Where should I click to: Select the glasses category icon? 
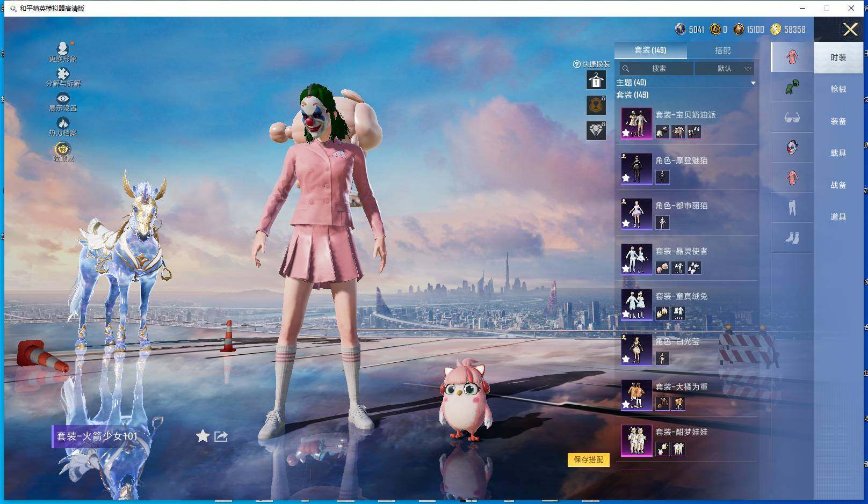coord(792,117)
